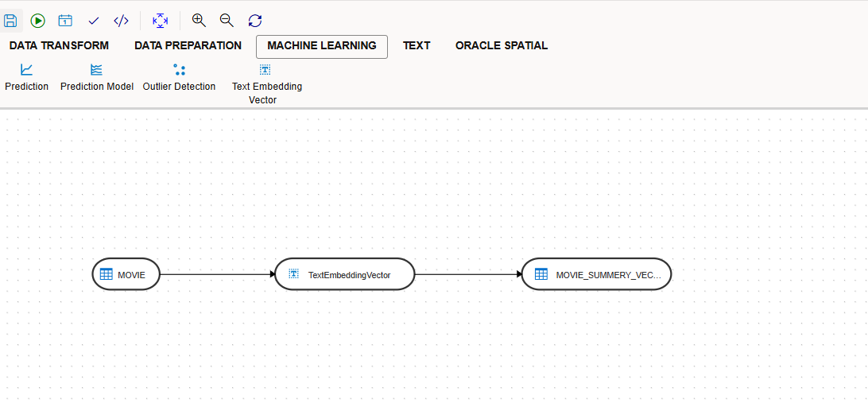This screenshot has height=403, width=868.
Task: Open the schedule calendar icon
Action: (x=65, y=21)
